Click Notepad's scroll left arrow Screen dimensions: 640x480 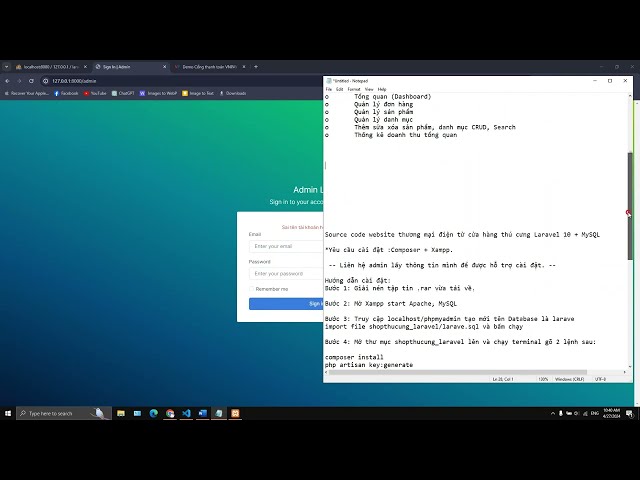click(326, 372)
